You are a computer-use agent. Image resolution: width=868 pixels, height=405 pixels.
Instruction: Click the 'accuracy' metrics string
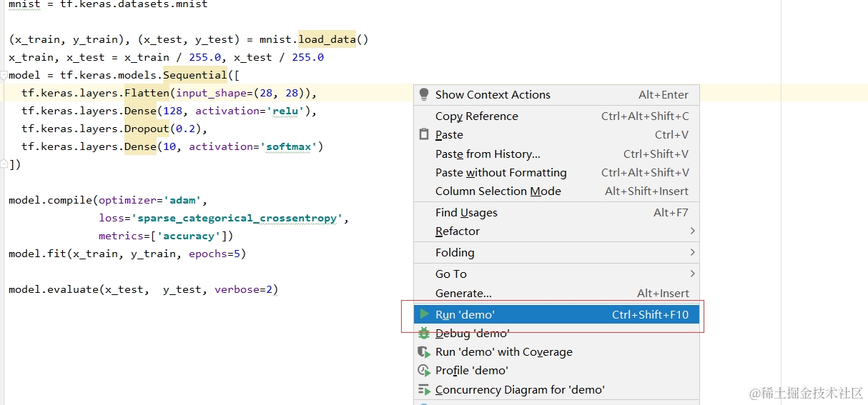(x=188, y=236)
